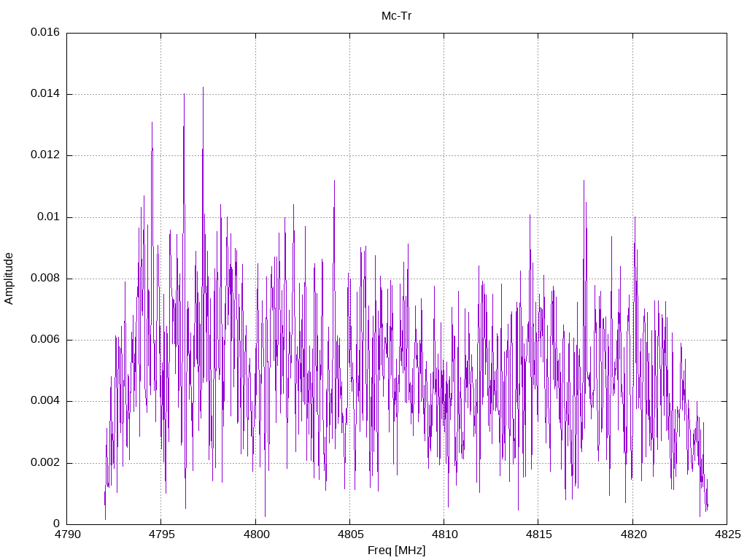Click the 'Freq [MHz]' x-axis label
Screen dimensions: 747x560
point(396,551)
